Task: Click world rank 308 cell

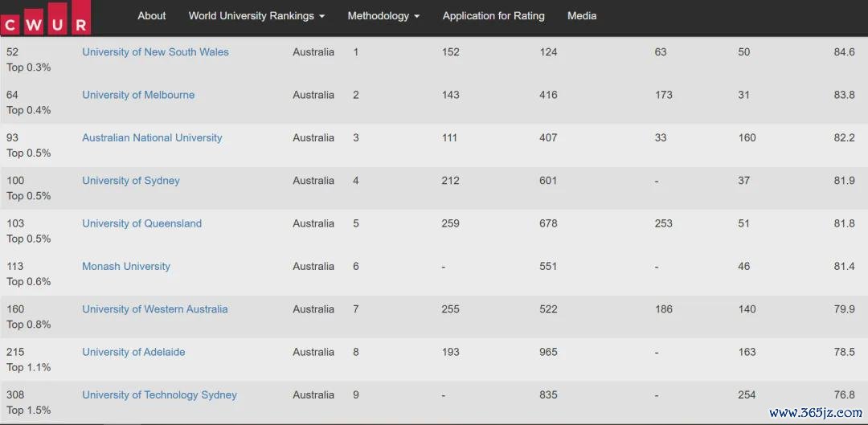Action: [15, 395]
